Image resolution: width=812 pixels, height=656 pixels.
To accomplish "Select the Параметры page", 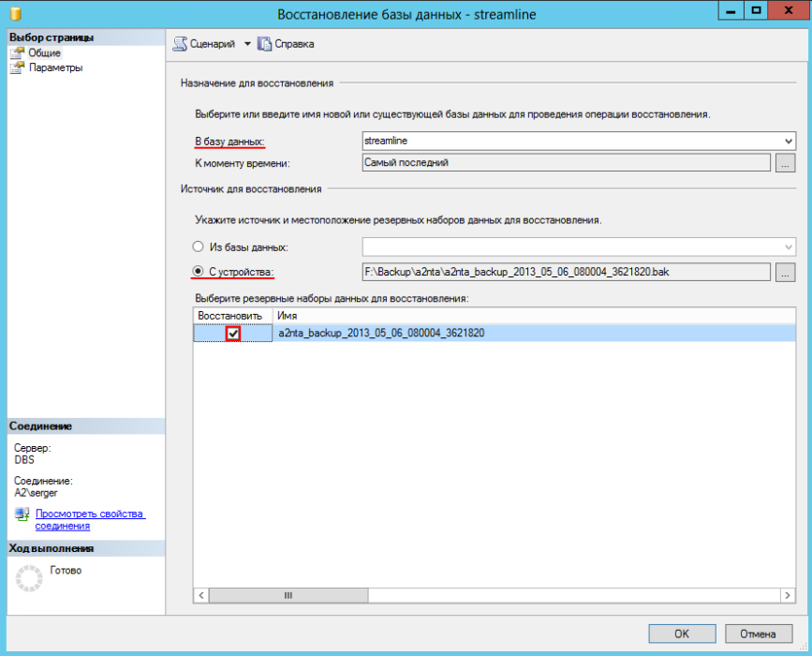I will coord(55,67).
